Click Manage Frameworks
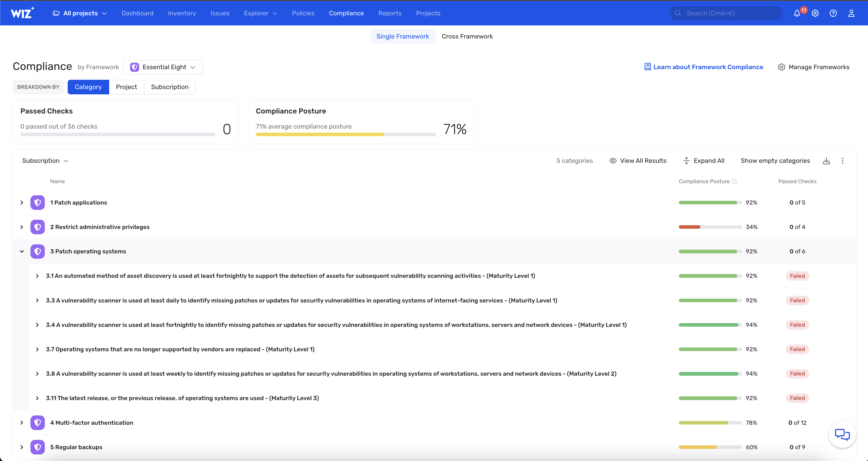 814,67
